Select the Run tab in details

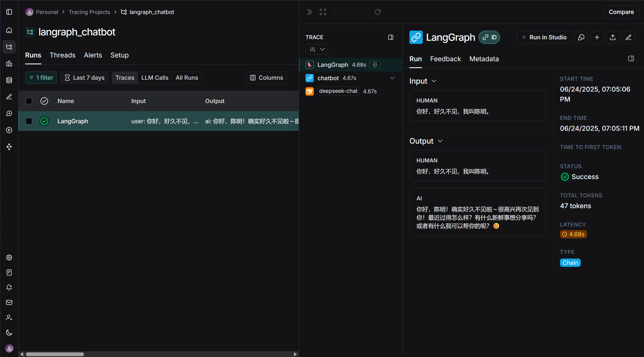pyautogui.click(x=415, y=59)
